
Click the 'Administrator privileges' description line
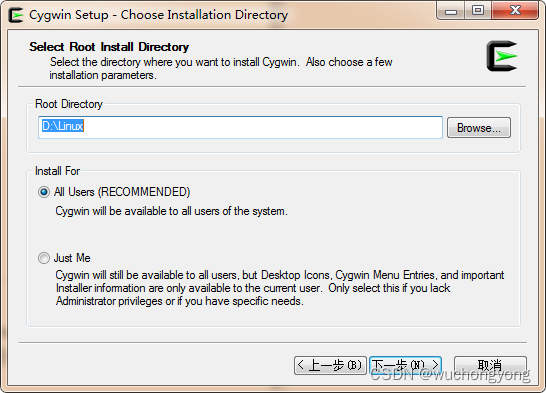tap(180, 301)
